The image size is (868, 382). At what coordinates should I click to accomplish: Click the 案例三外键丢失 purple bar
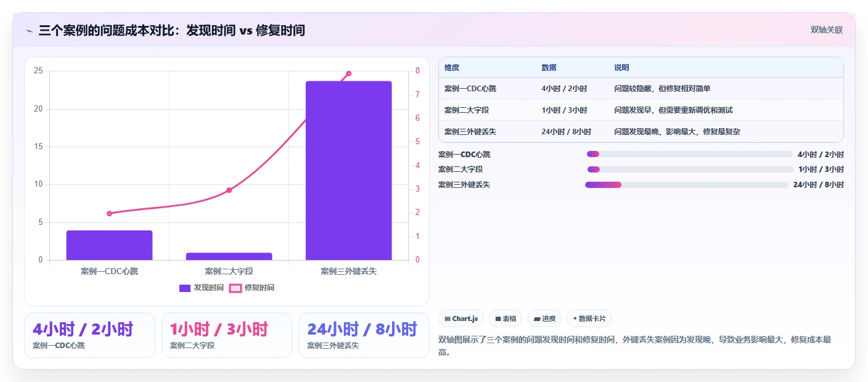[348, 171]
